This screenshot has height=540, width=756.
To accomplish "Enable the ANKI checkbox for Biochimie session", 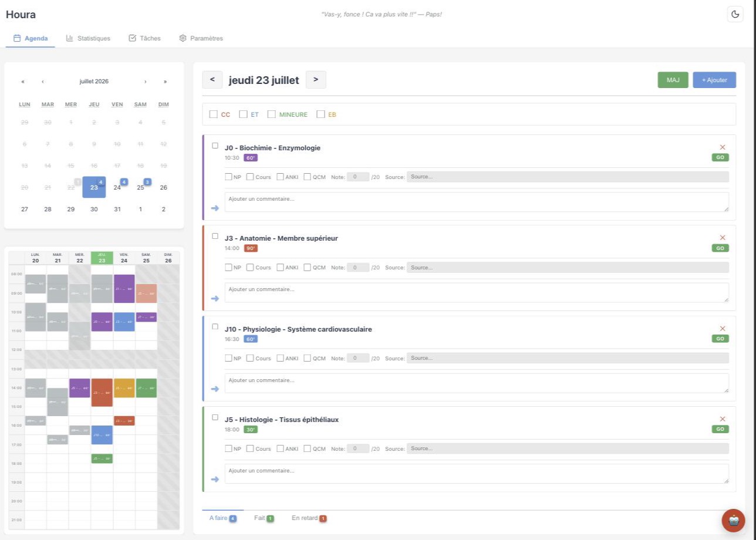I will (x=280, y=177).
